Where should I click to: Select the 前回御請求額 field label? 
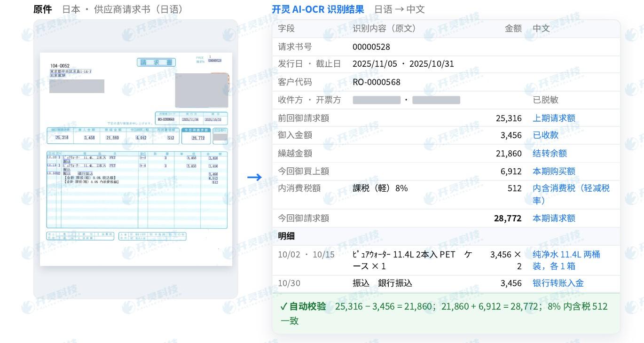(x=303, y=118)
